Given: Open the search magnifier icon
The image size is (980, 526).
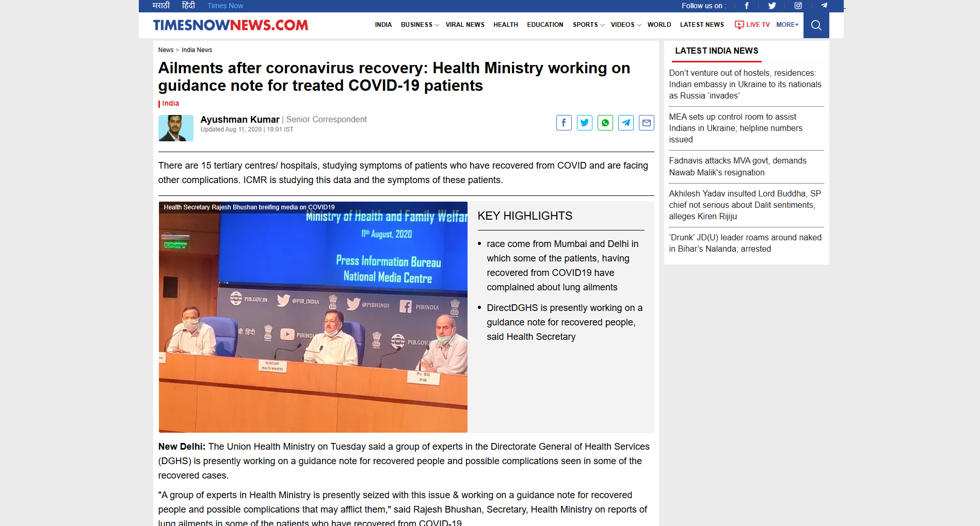Looking at the screenshot, I should coord(816,25).
